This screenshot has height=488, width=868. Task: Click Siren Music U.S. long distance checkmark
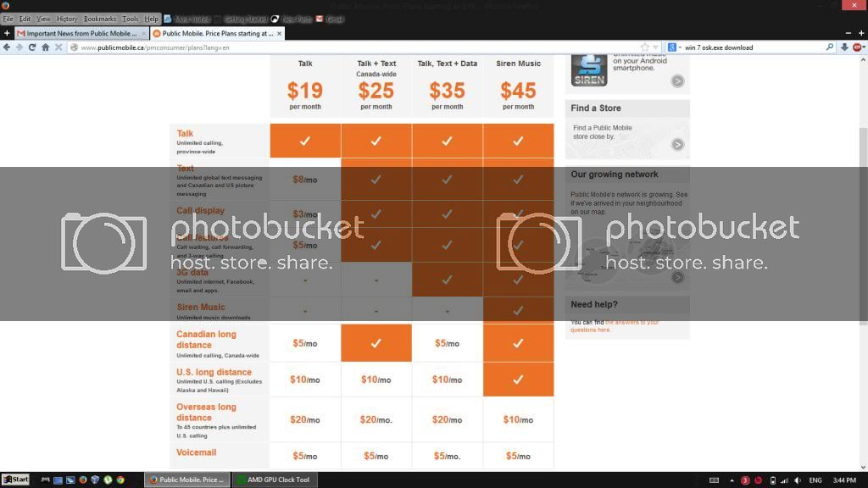(518, 380)
